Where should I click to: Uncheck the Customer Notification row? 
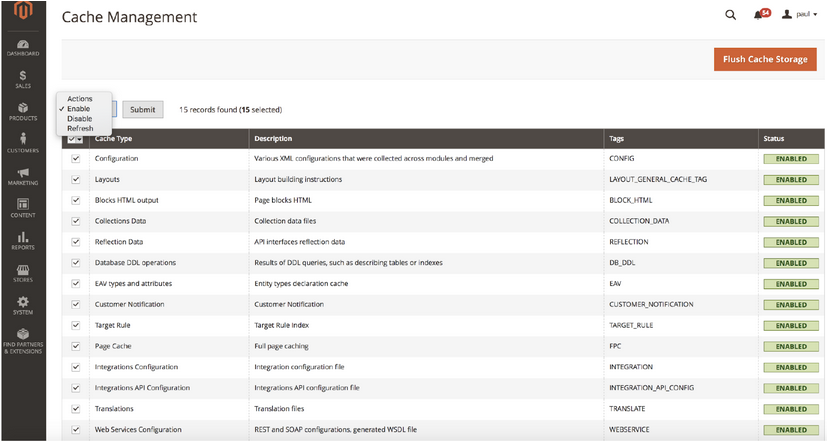click(75, 304)
